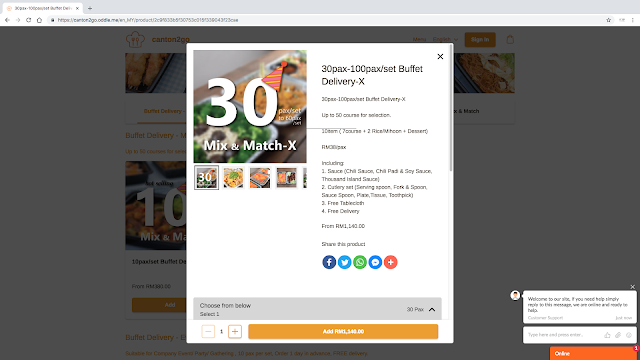Select the third product thumbnail
This screenshot has height=360, width=640.
pos(260,178)
